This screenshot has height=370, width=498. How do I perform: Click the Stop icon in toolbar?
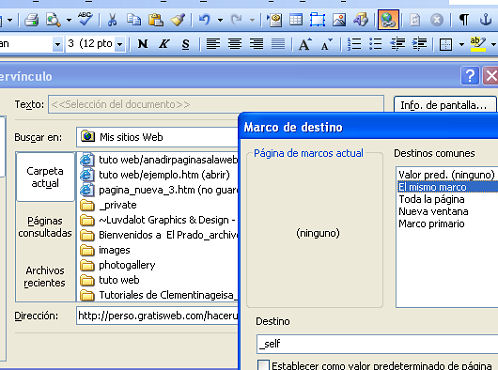(x=437, y=20)
